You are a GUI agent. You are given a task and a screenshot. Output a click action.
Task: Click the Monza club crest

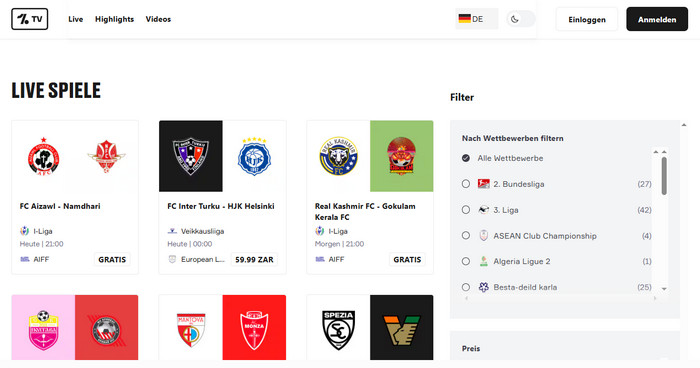[x=254, y=330]
